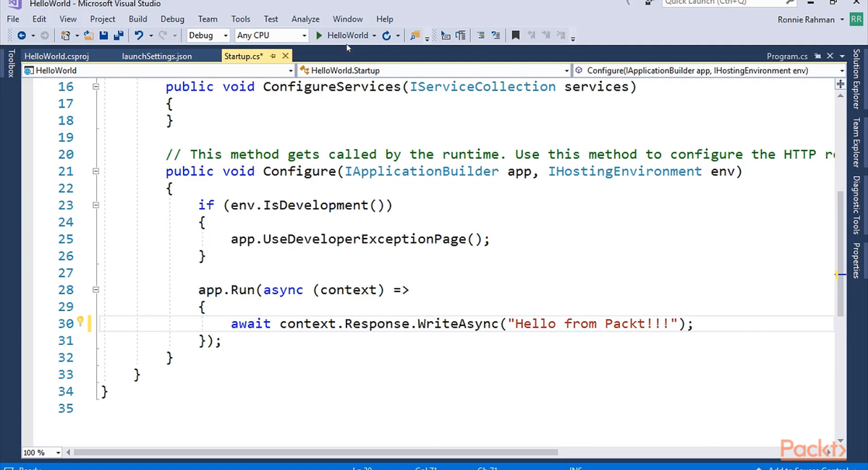
Task: Open the Debug menu
Action: click(x=172, y=19)
